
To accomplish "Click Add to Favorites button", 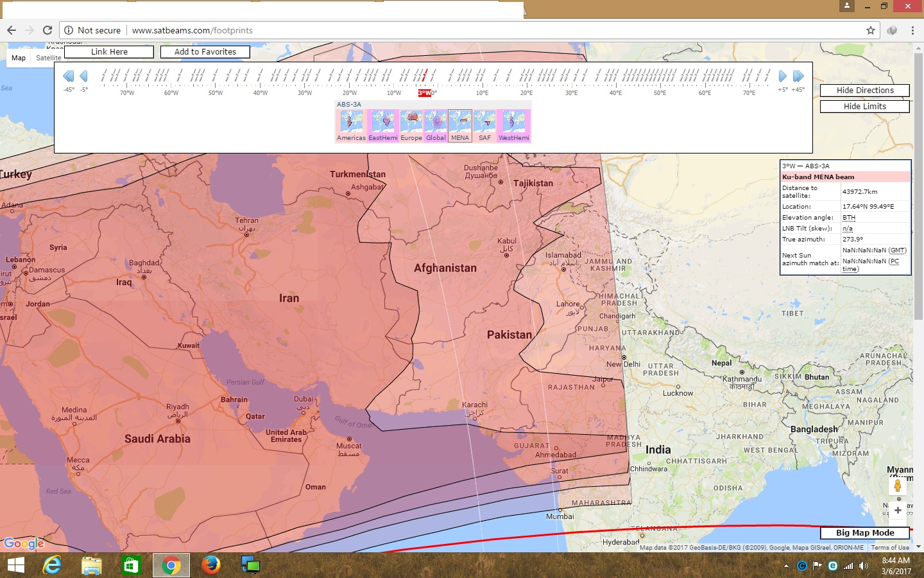I will click(x=205, y=52).
